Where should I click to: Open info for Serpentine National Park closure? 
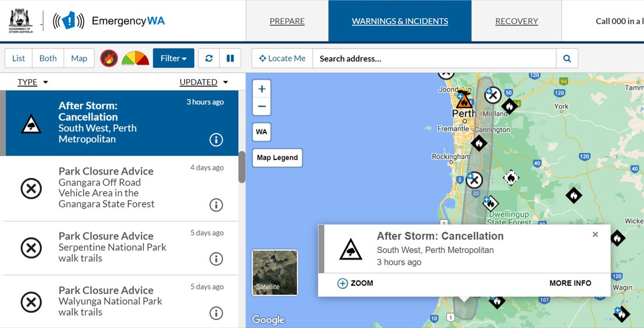pos(216,259)
